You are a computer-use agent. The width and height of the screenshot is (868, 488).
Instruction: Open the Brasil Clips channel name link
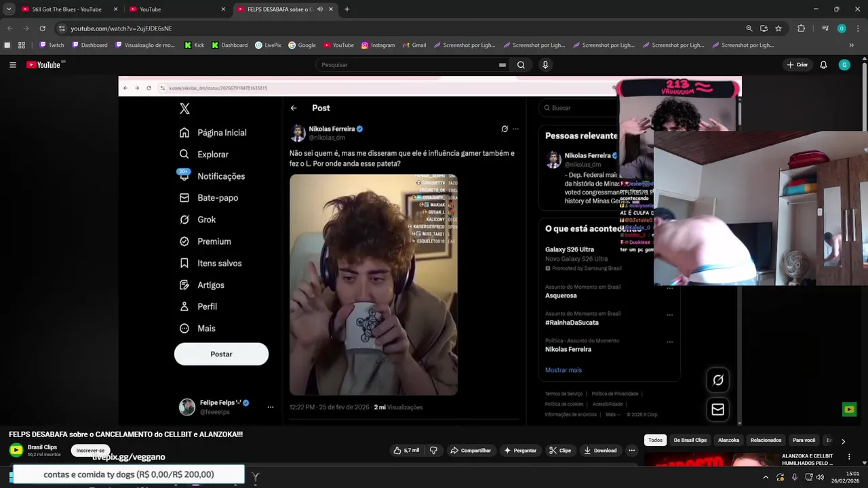pos(42,447)
